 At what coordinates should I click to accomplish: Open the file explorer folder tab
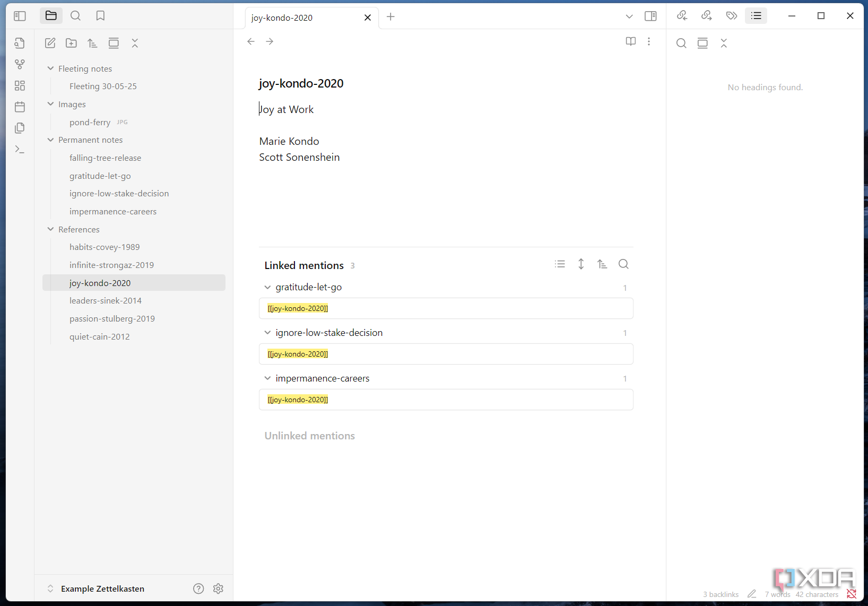click(51, 16)
